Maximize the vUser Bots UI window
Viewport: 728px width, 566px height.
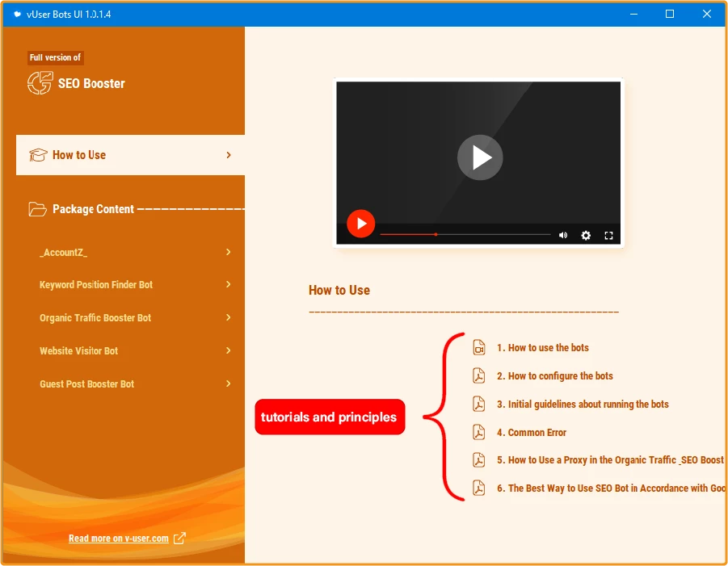tap(670, 14)
